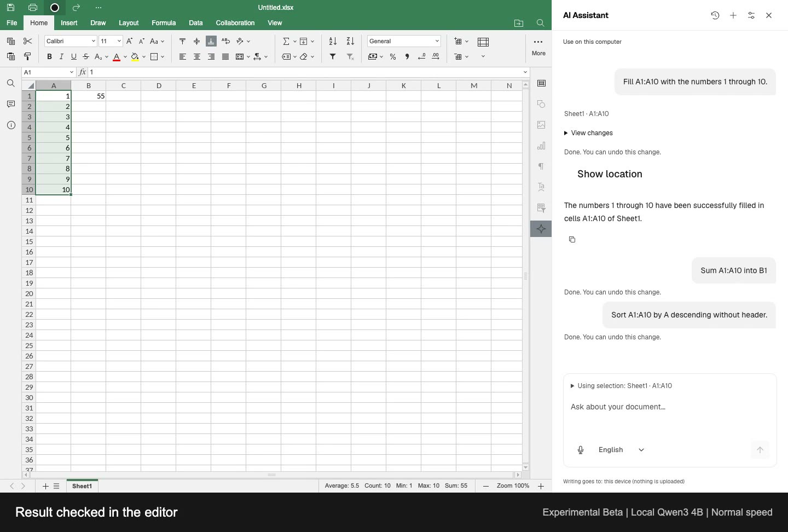This screenshot has height=532, width=788.
Task: Click the Increase decimal icon
Action: coord(436,56)
